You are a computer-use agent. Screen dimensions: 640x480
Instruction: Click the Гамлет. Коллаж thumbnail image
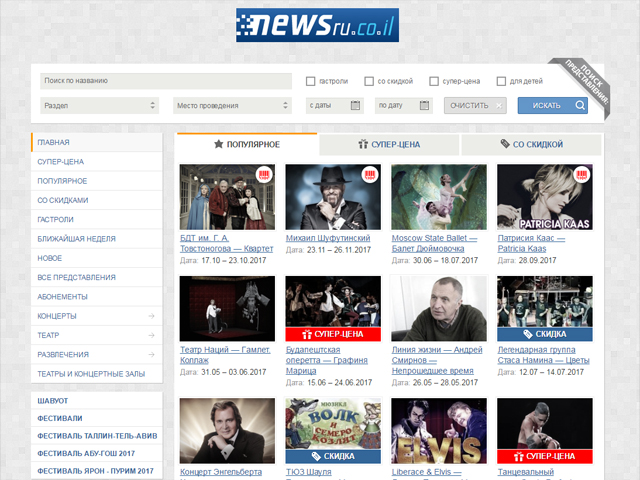(227, 309)
